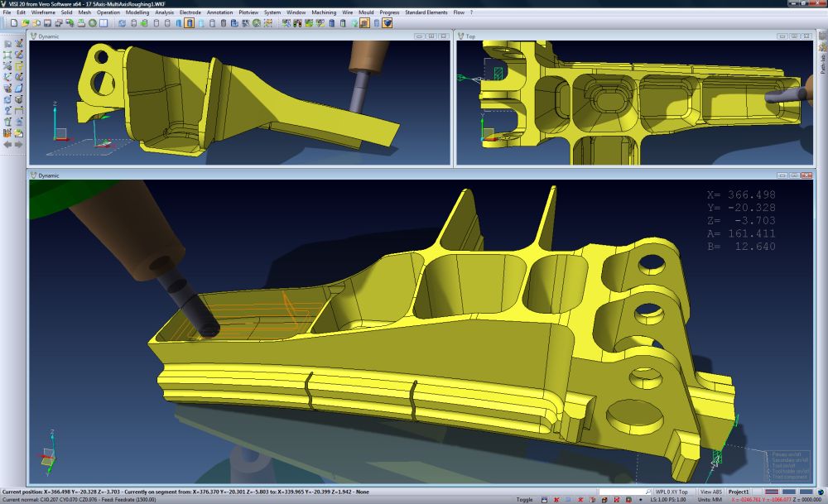Click the Toggle button in status bar
Screen dimensions: 828x504
click(525, 499)
